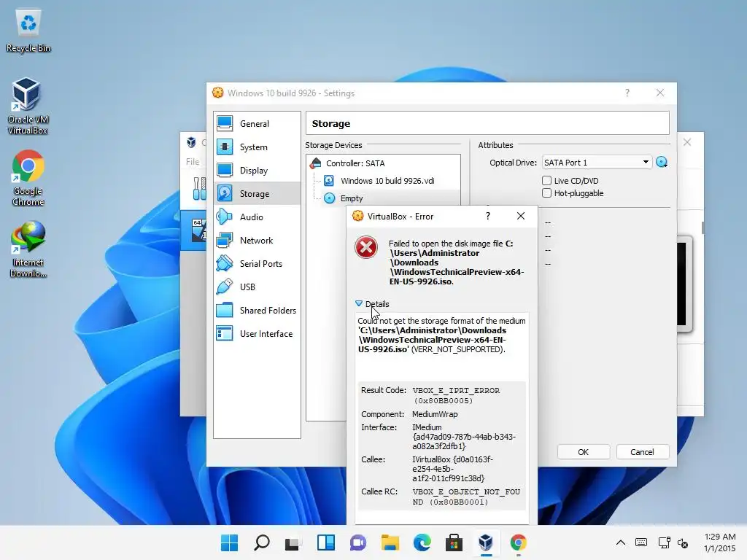
Task: Click the Callee RC value VBOX_E_OBJECT_NOT_FOUND
Action: (466, 497)
